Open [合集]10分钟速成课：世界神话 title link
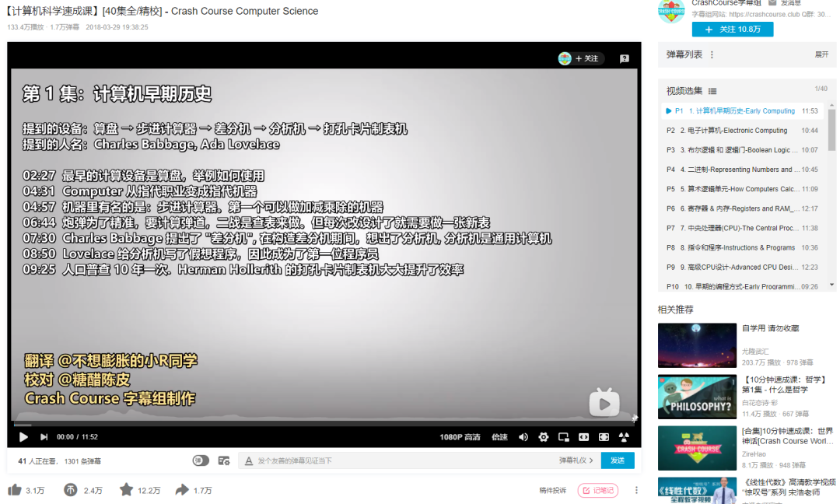 click(787, 436)
